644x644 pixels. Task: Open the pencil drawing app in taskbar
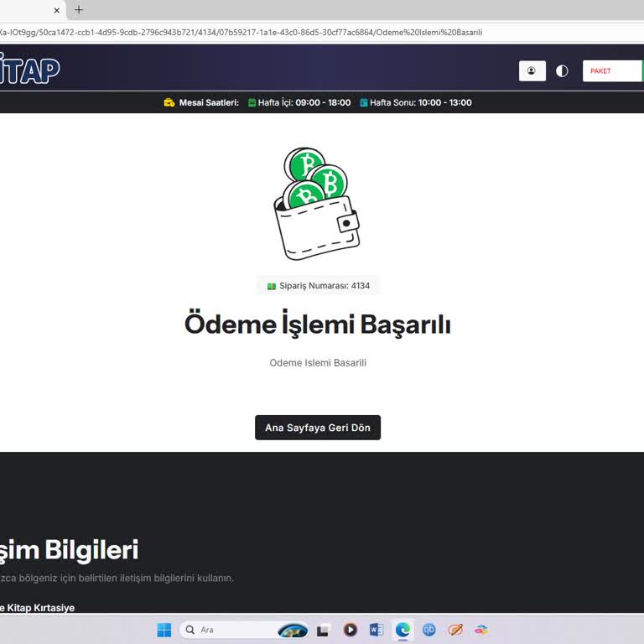click(x=455, y=630)
